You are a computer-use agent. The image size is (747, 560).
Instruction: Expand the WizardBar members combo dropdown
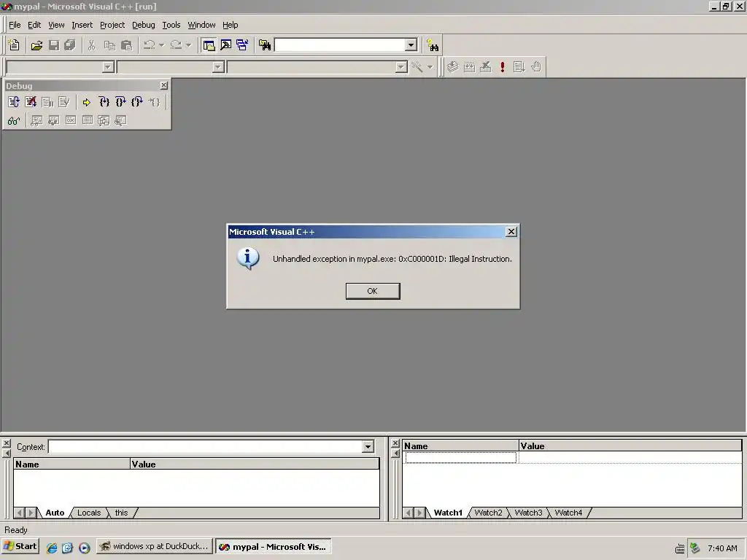coord(401,67)
